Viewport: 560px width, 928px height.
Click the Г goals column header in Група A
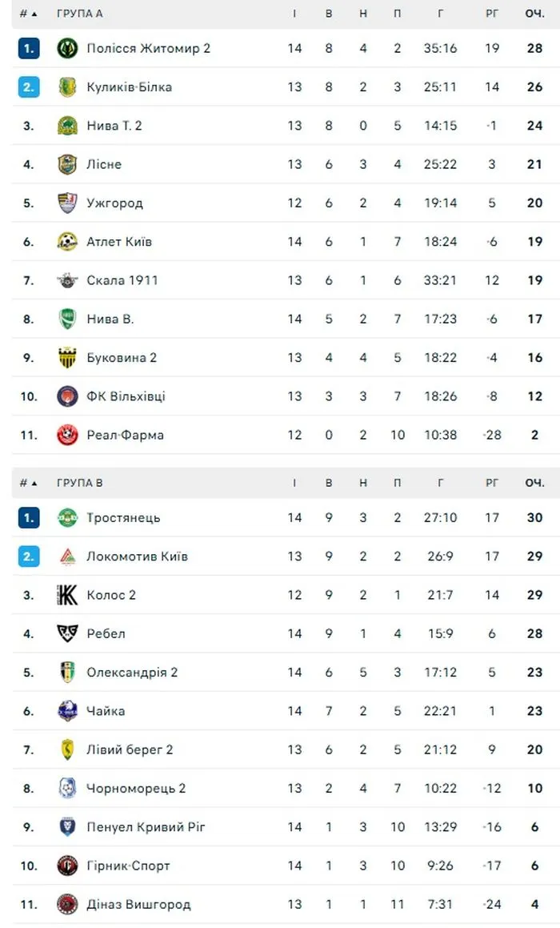coord(440,14)
